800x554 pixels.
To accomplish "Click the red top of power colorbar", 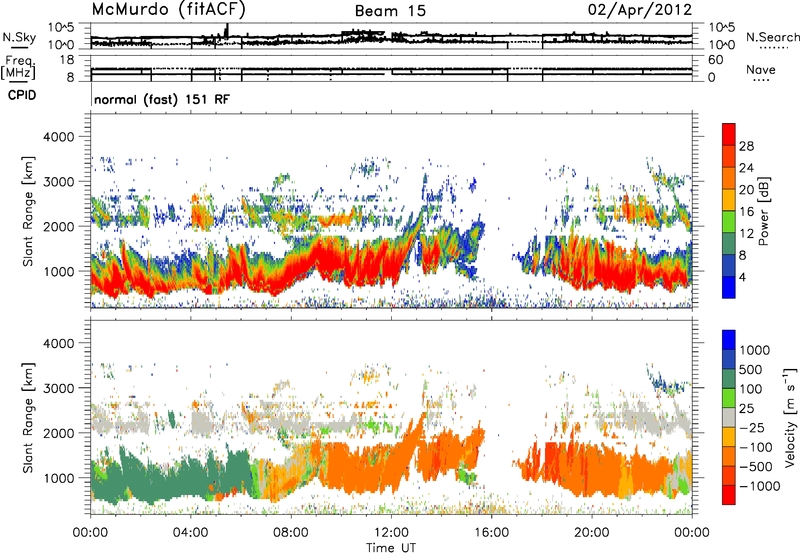I will point(729,134).
